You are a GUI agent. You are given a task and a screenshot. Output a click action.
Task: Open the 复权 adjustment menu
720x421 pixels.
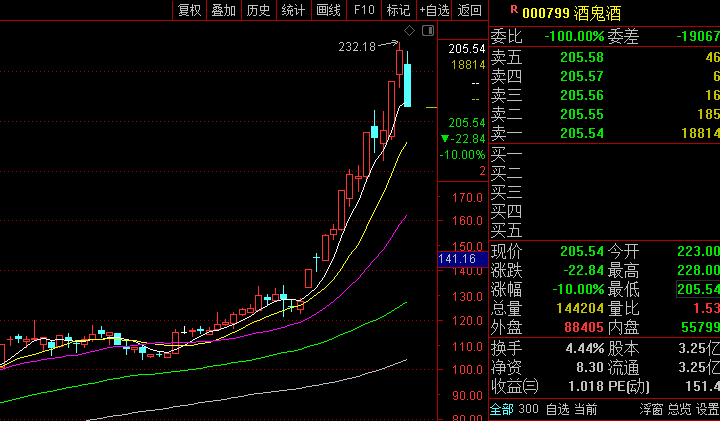click(x=190, y=10)
